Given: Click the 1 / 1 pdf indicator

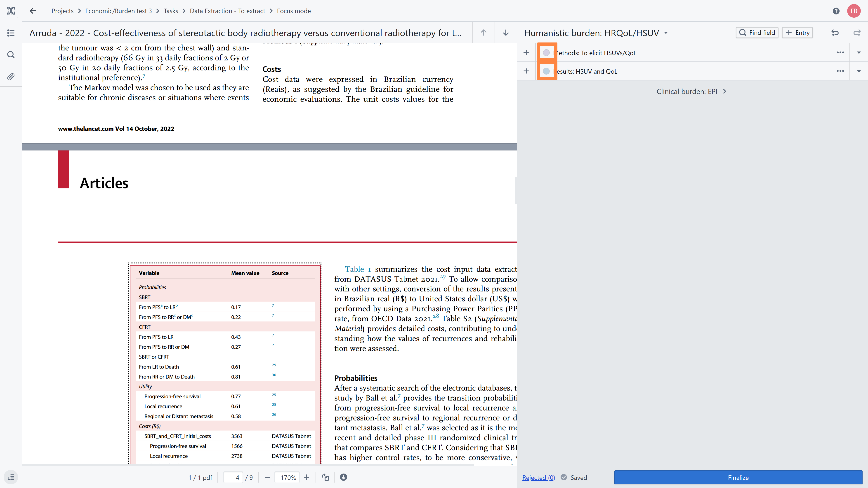Looking at the screenshot, I should click(200, 477).
